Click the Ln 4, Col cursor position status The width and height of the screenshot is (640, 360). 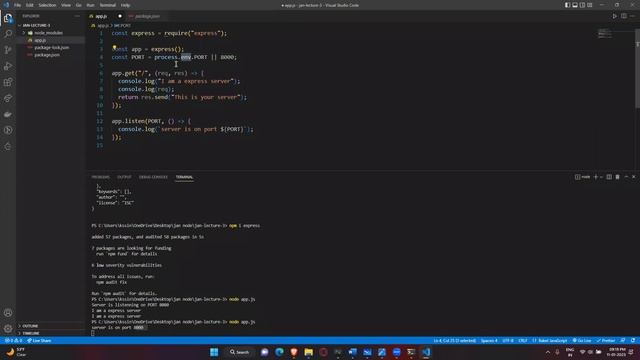click(x=454, y=340)
